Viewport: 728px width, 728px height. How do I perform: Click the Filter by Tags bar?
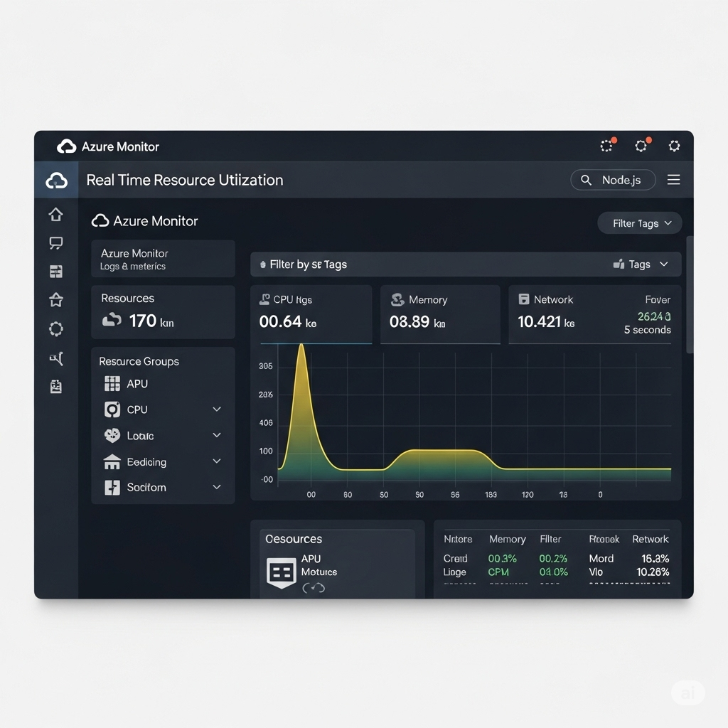point(466,264)
